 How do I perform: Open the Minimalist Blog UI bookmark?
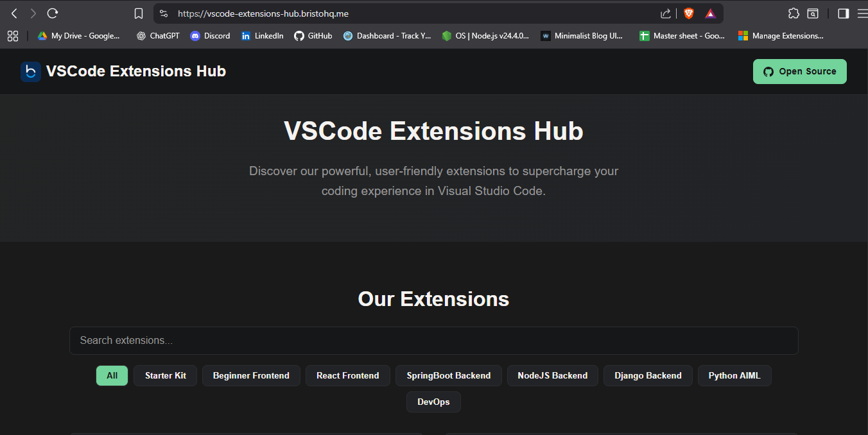tap(583, 36)
